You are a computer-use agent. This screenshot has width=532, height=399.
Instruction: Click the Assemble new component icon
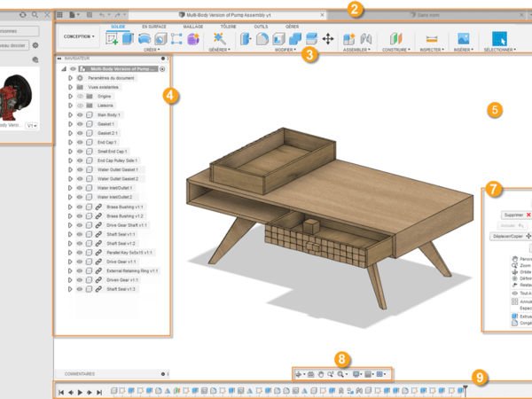[349, 38]
